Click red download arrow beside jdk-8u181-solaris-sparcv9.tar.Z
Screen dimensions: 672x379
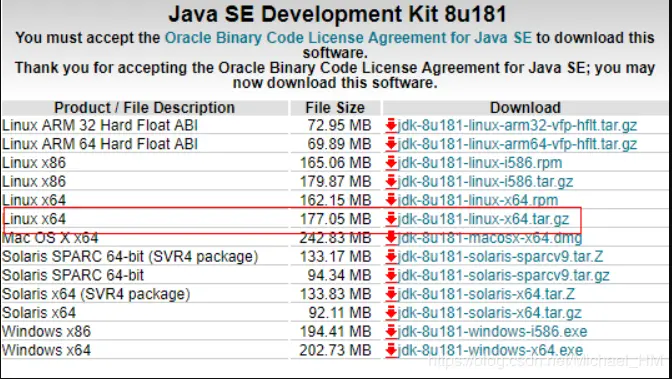[x=391, y=256]
